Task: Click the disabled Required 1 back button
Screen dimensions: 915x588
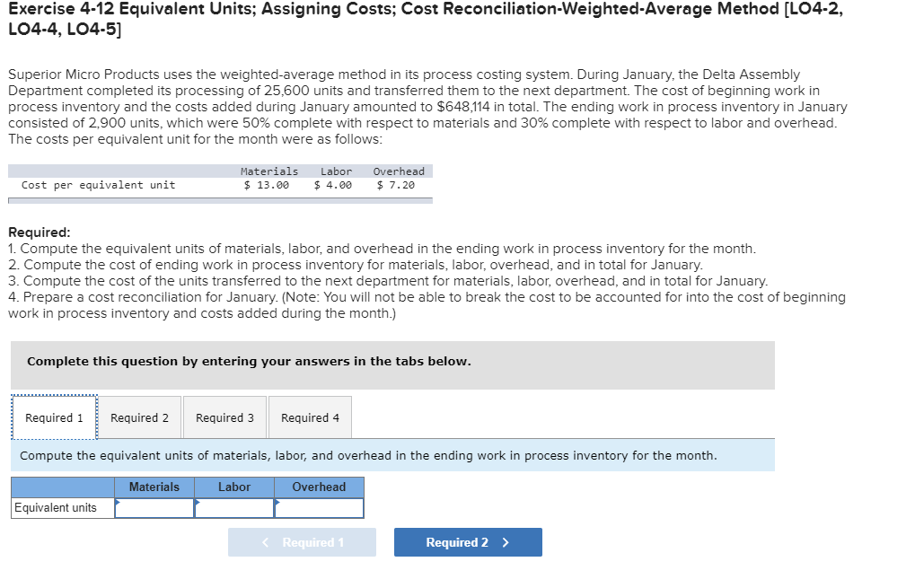Action: 302,541
